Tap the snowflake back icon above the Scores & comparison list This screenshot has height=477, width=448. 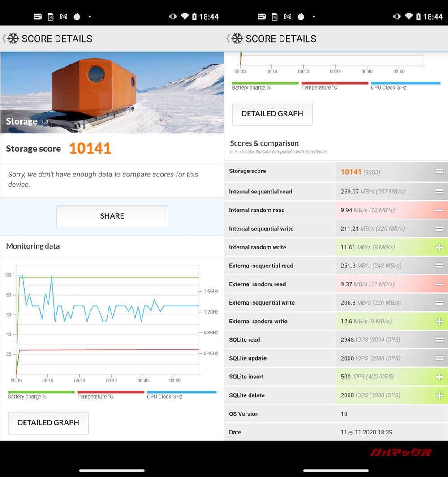coord(237,39)
